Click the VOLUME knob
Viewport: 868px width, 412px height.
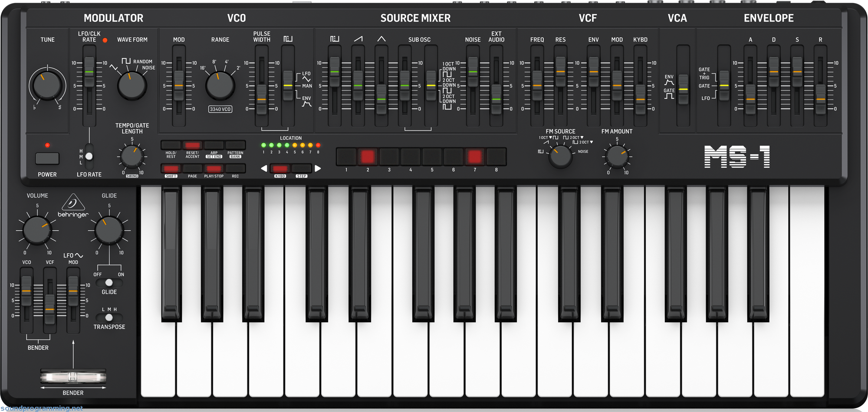(x=37, y=230)
